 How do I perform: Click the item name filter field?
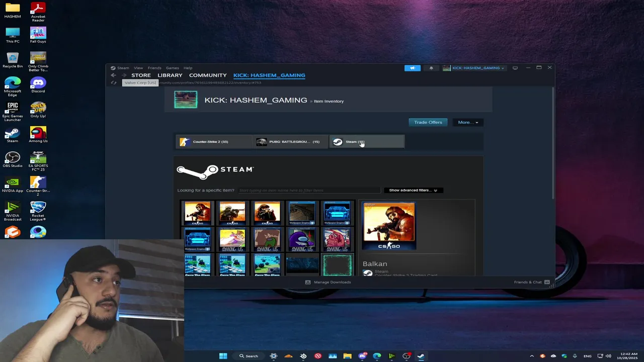(x=309, y=191)
